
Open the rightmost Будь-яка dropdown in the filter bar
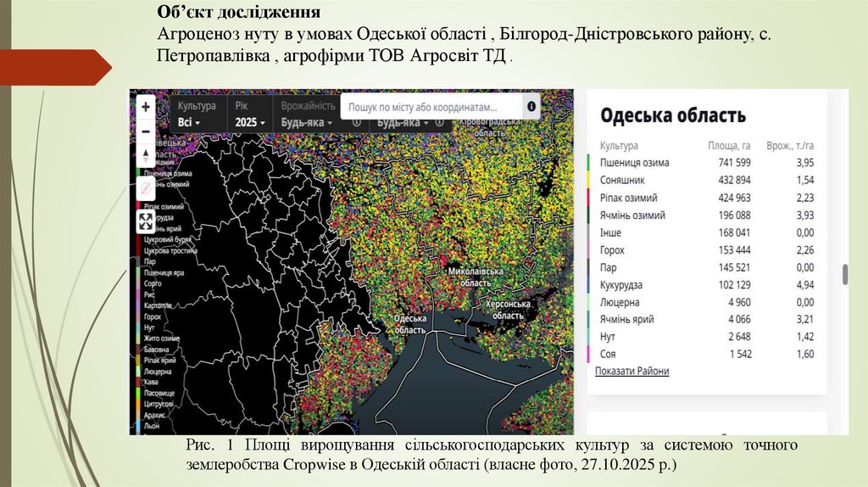(403, 122)
